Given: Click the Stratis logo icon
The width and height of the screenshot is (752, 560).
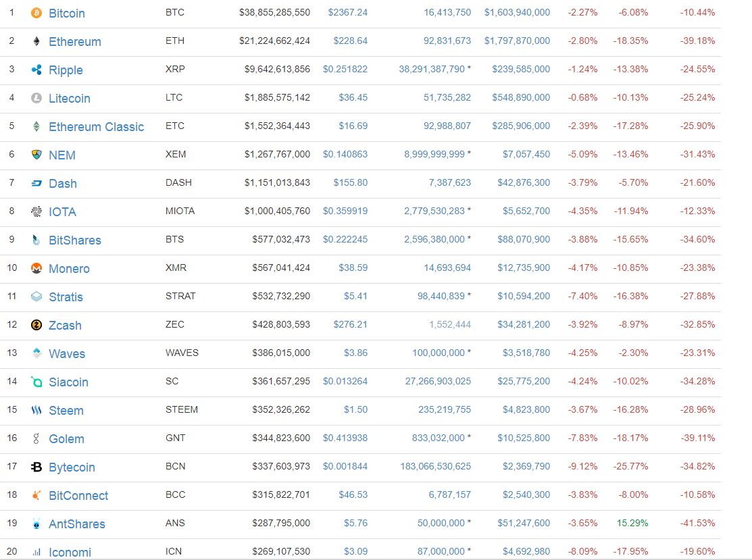Looking at the screenshot, I should tap(36, 297).
